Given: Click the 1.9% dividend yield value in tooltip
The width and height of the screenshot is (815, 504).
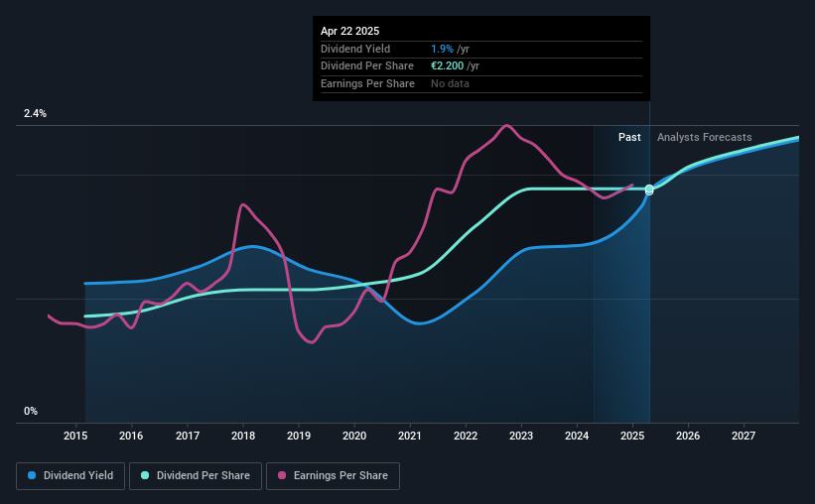Looking at the screenshot, I should pyautogui.click(x=442, y=49).
